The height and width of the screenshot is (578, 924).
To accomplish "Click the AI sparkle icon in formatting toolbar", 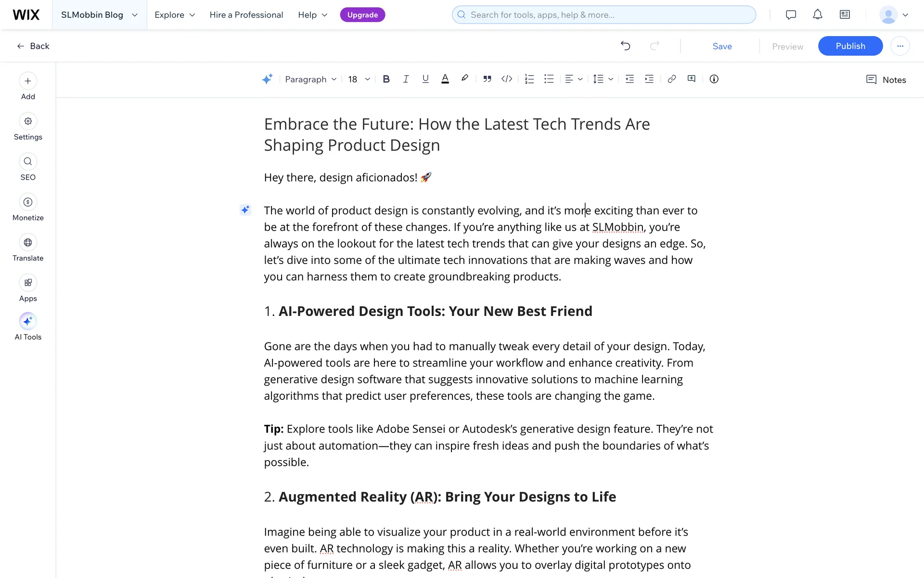I will (x=267, y=79).
